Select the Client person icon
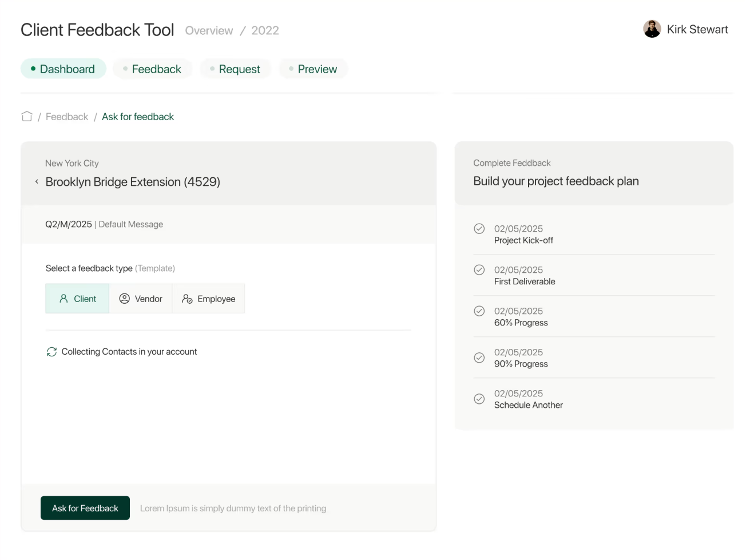The width and height of the screenshot is (746, 560). pyautogui.click(x=62, y=298)
